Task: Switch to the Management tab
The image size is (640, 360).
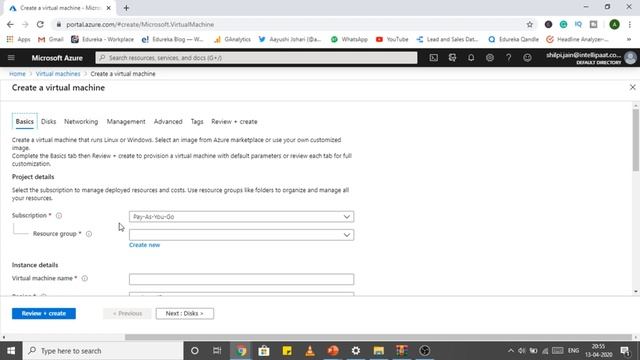Action: (126, 122)
